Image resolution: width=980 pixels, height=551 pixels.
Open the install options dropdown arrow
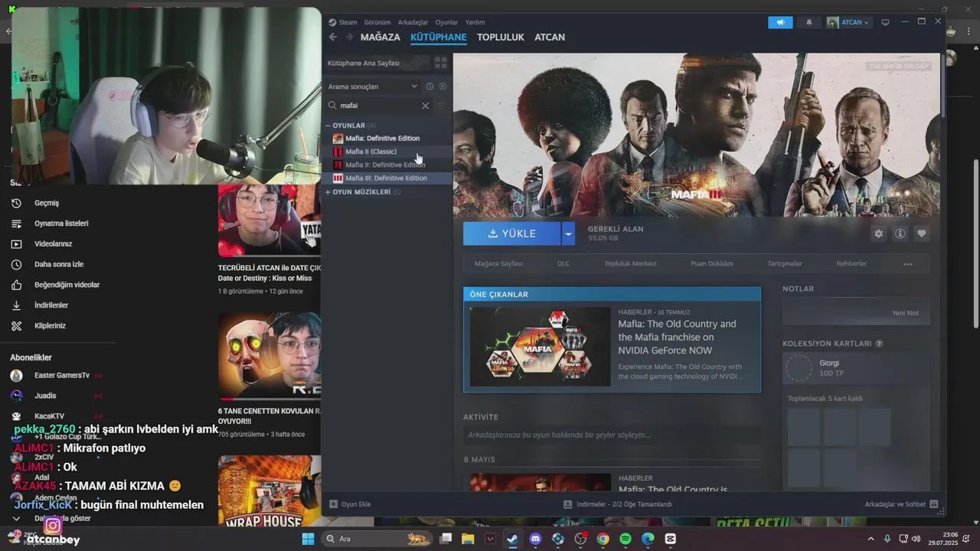pyautogui.click(x=568, y=233)
